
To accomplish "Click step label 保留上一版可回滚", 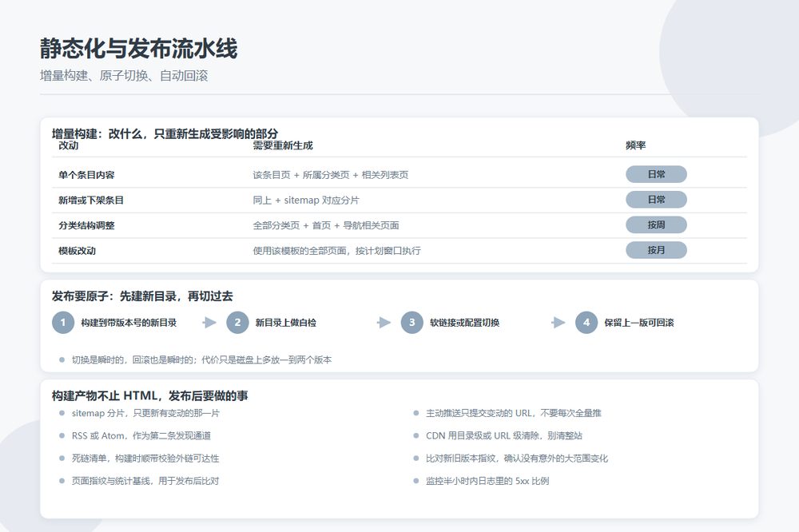I will tap(639, 323).
